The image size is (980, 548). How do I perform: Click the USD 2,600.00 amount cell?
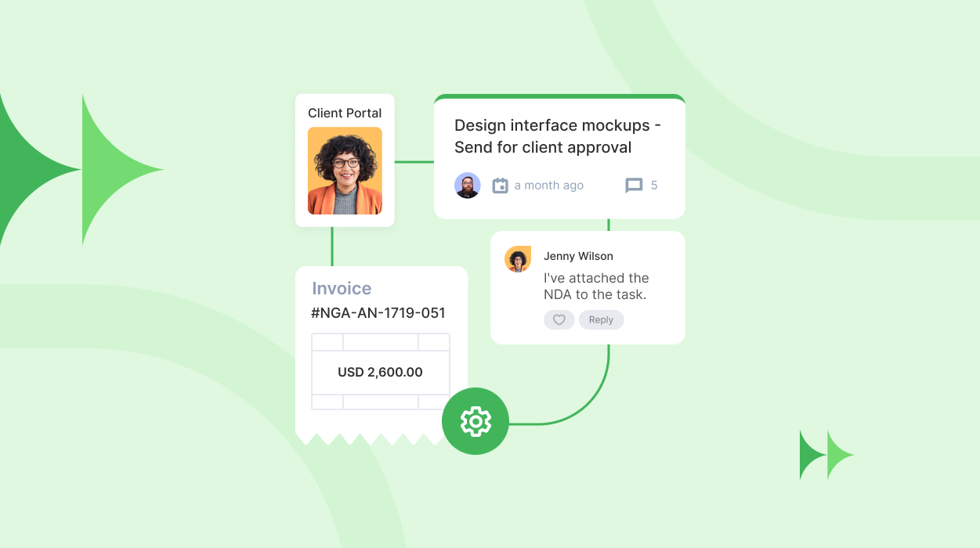(x=380, y=373)
